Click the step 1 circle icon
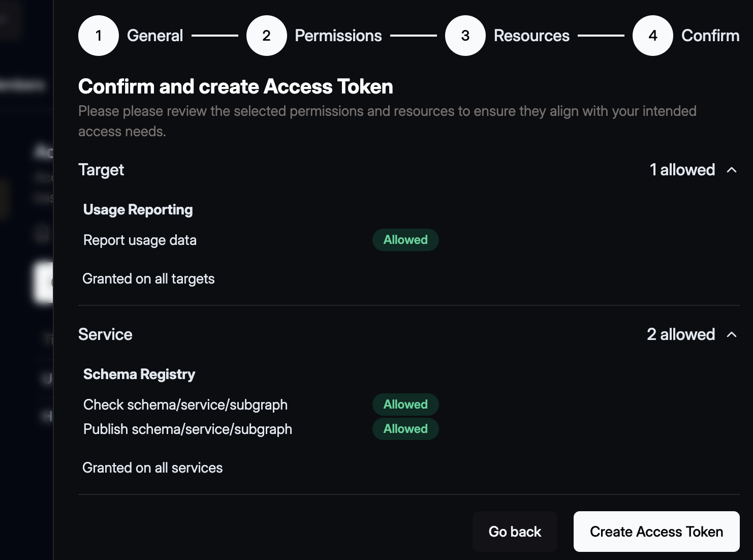The height and width of the screenshot is (560, 753). [x=98, y=35]
